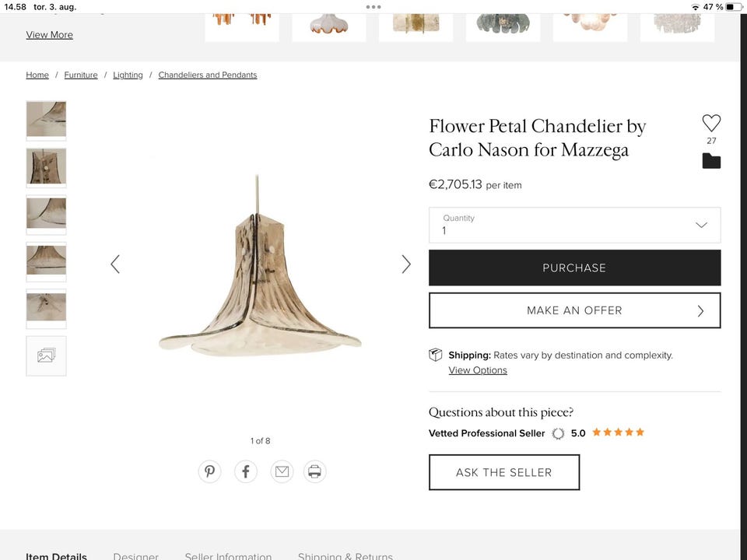Viewport: 747px width, 560px height.
Task: Click the View More link
Action: (50, 35)
